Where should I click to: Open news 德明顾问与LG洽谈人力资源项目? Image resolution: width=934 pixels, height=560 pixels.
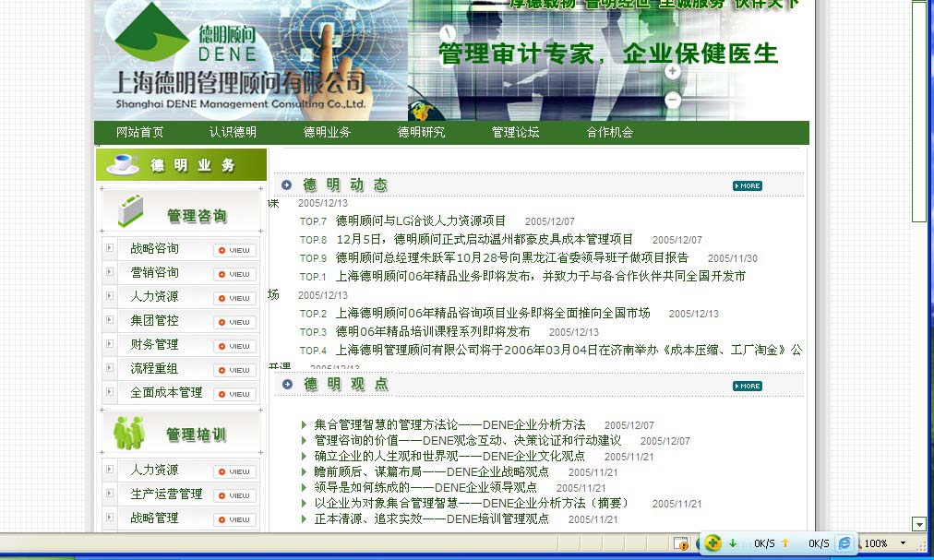(x=421, y=221)
